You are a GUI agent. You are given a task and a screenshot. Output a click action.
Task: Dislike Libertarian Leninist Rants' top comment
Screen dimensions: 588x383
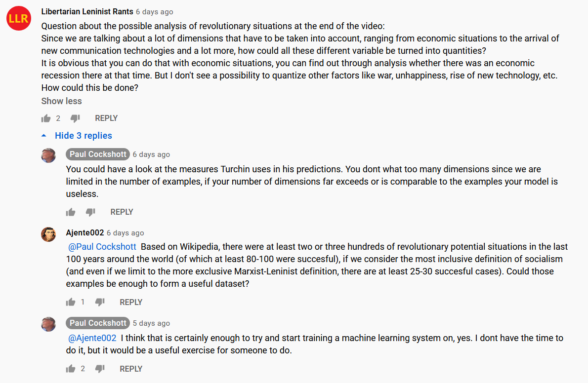pos(75,118)
